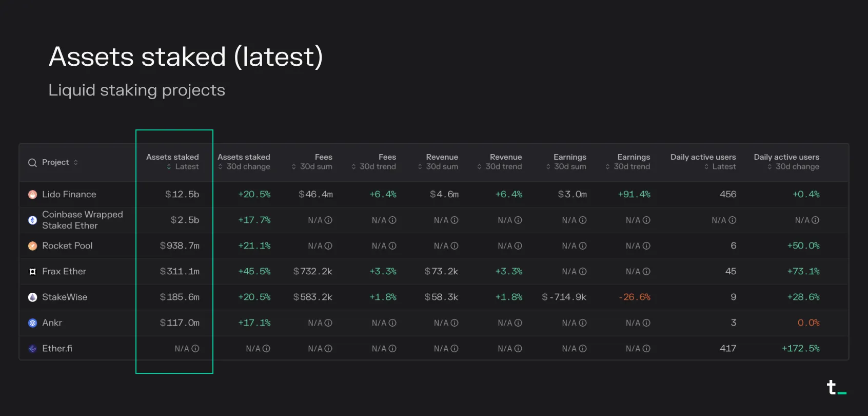Click Rocket Pool $938.7m assets staked

pyautogui.click(x=180, y=246)
